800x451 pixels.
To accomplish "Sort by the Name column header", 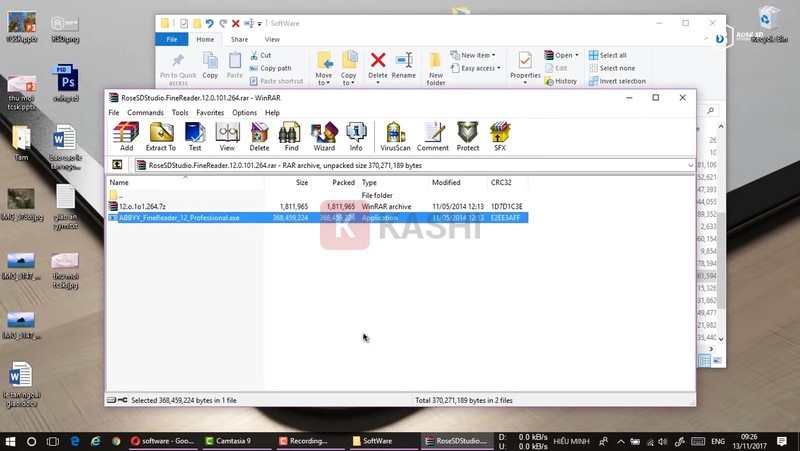I will 186,182.
